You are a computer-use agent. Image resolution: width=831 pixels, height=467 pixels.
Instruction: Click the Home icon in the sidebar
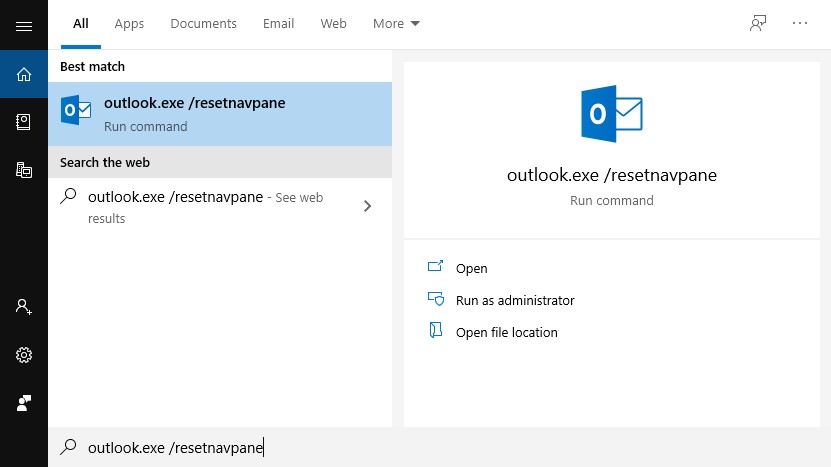click(24, 74)
